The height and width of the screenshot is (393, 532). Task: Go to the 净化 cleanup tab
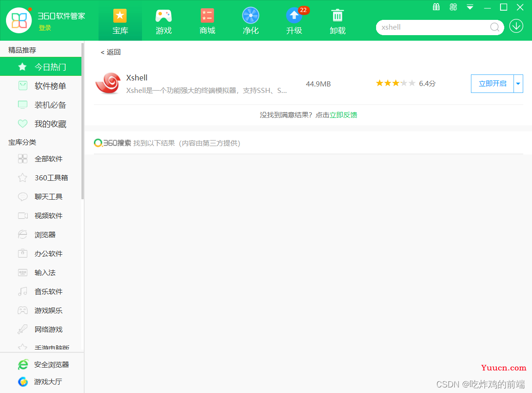[x=250, y=21]
